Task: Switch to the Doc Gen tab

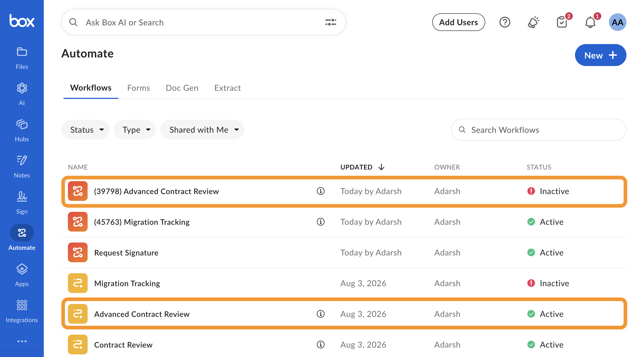Action: coord(182,88)
